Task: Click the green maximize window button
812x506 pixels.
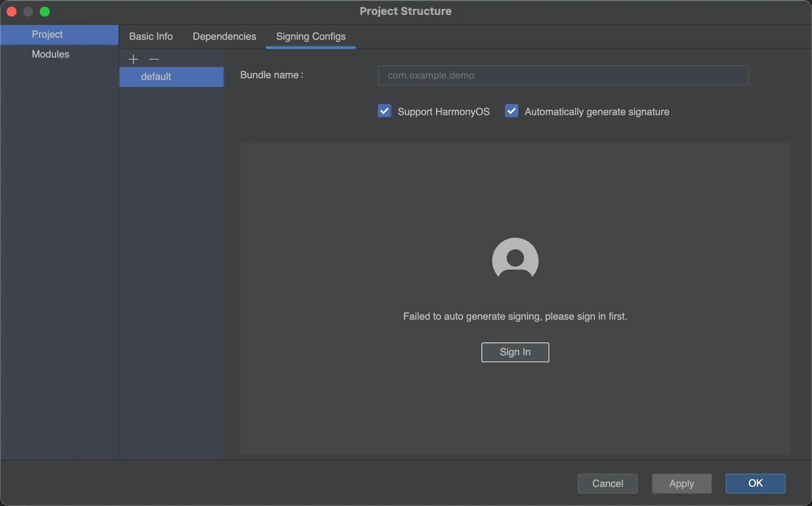Action: coord(45,12)
